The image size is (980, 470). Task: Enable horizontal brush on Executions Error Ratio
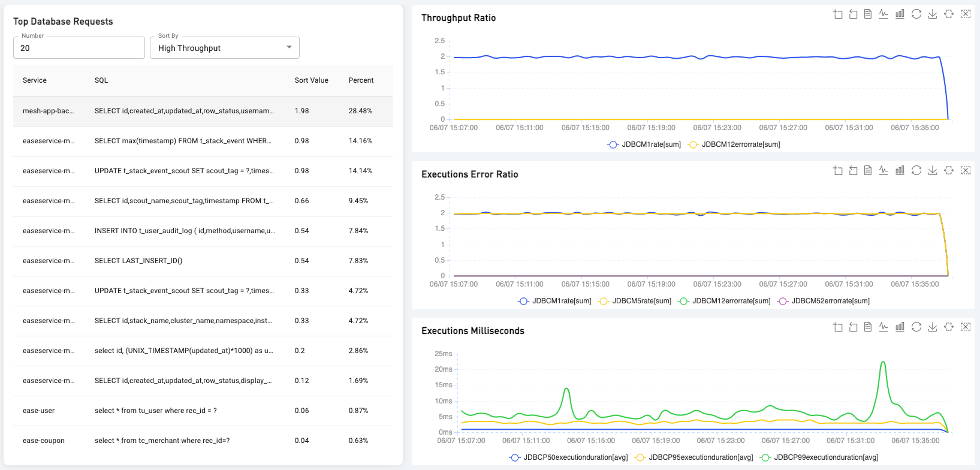(x=949, y=170)
